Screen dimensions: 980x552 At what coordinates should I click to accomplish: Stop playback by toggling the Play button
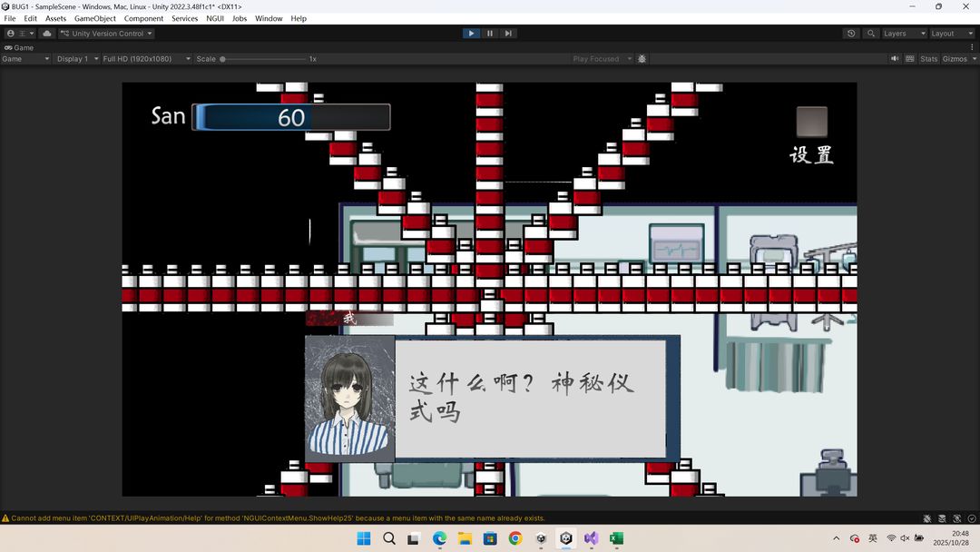[470, 34]
